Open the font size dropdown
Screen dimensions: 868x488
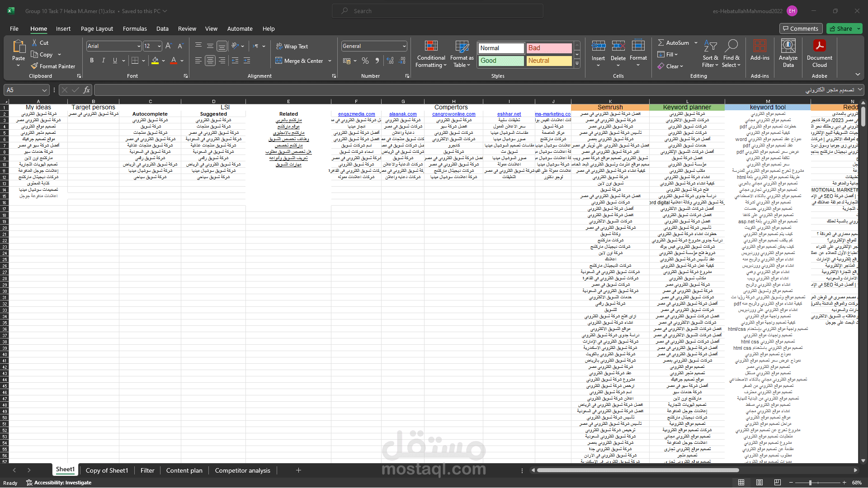[159, 46]
